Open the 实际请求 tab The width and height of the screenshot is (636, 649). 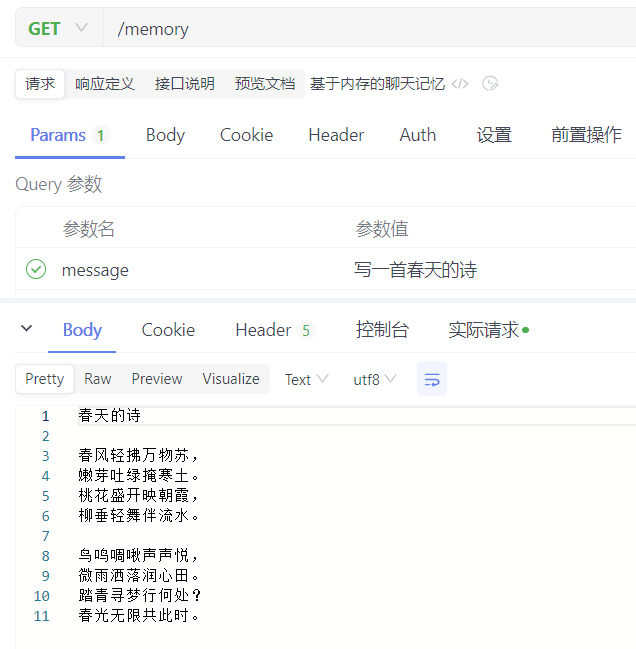488,330
